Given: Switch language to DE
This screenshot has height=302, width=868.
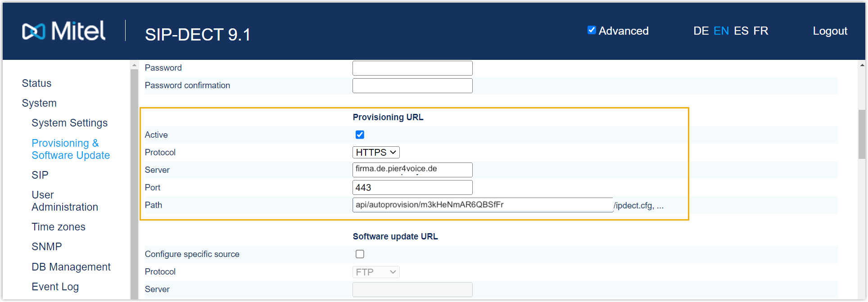Looking at the screenshot, I should point(701,31).
